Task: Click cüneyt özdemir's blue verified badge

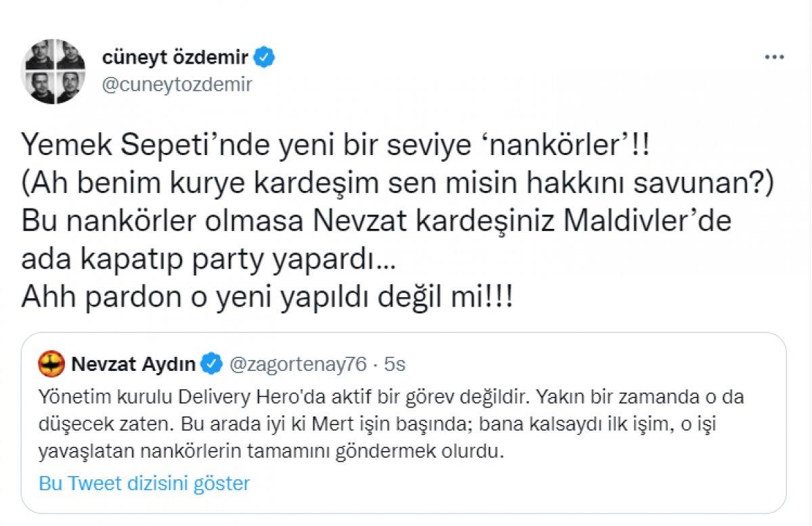Action: click(x=264, y=57)
